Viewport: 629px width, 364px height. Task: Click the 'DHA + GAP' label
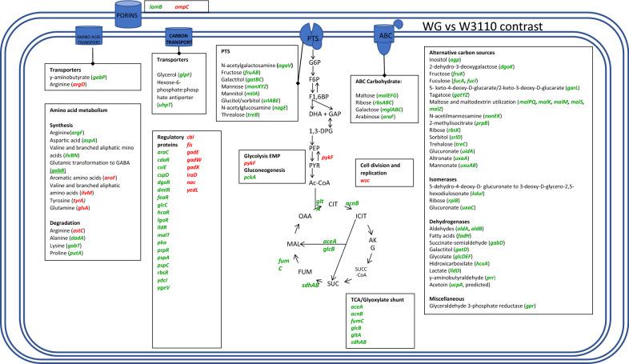(x=325, y=114)
